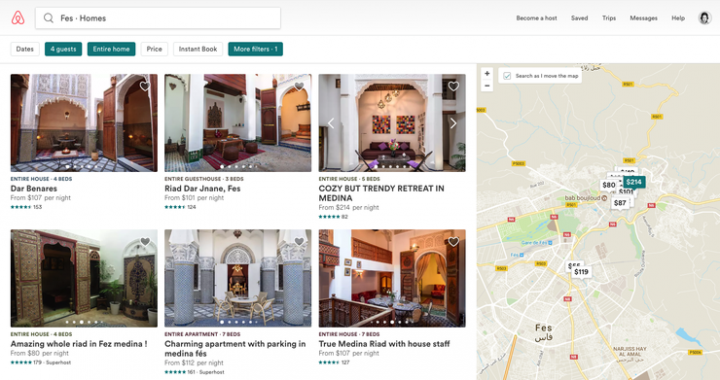
Task: Open Trips page
Action: [609, 18]
